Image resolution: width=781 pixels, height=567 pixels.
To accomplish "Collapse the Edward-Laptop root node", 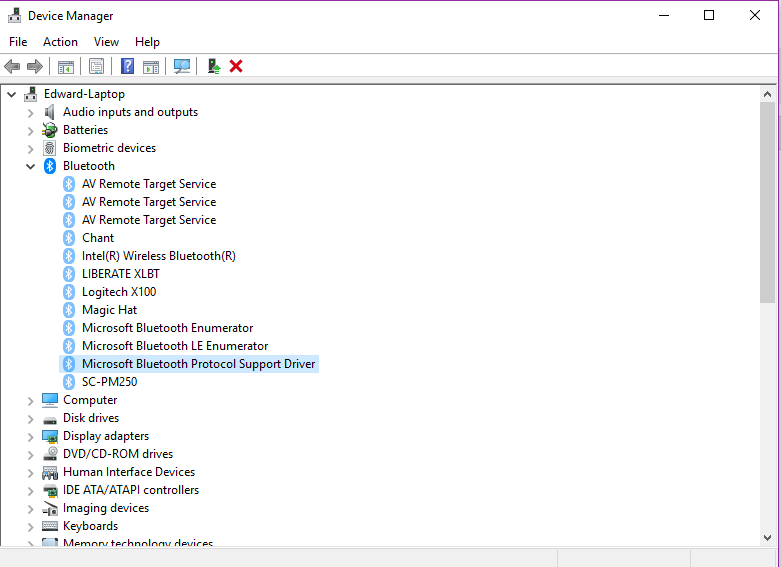I will [12, 94].
